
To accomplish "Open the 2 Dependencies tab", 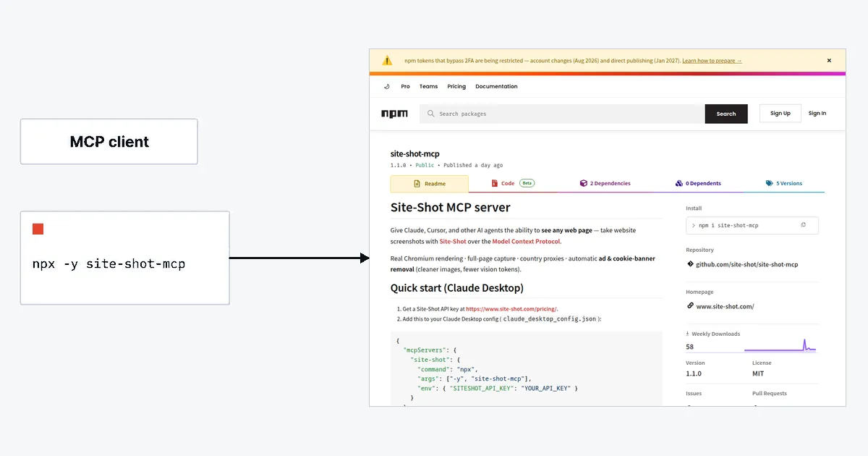I will tap(605, 184).
